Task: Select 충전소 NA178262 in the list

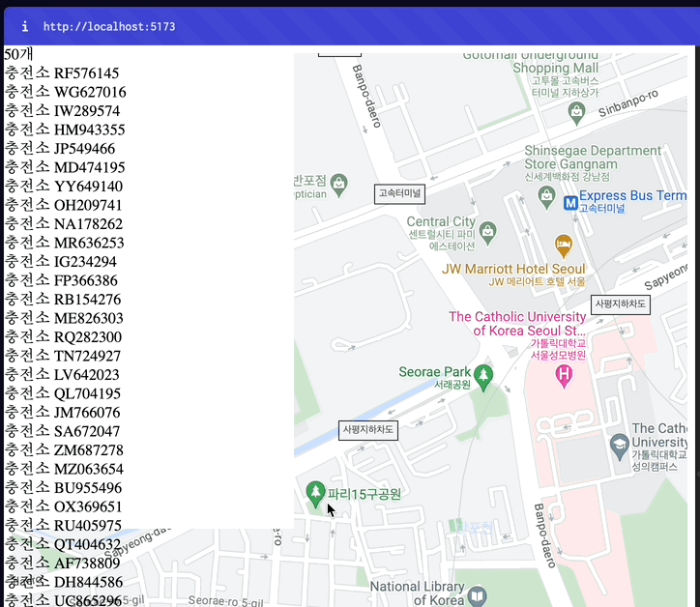Action: [x=64, y=223]
